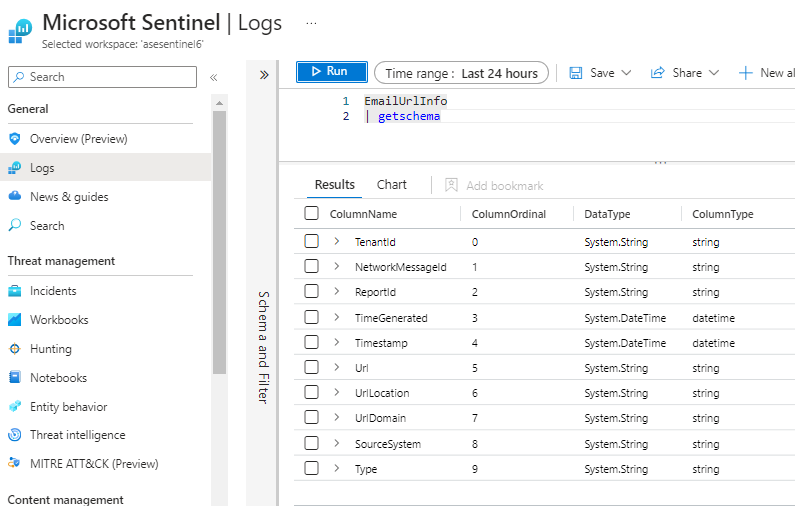Focus the sidebar Search input field

click(x=102, y=77)
